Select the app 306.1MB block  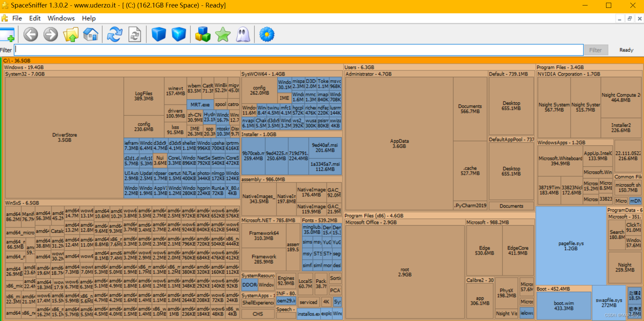point(480,301)
